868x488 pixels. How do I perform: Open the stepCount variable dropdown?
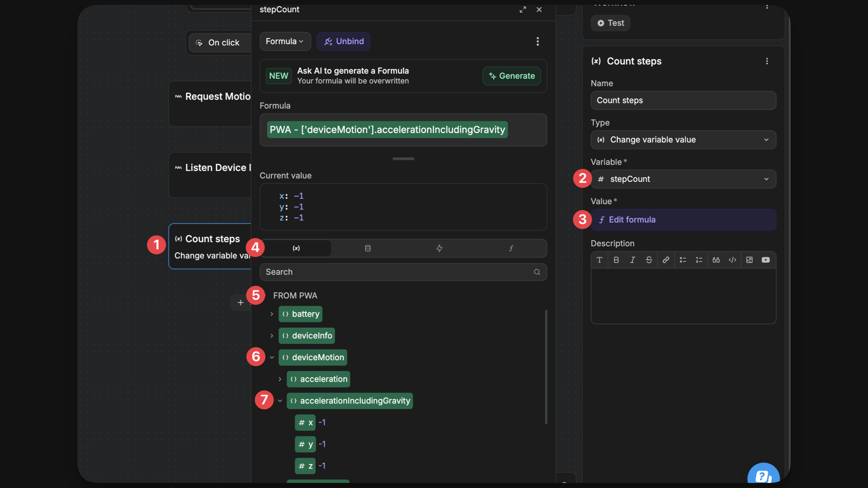pos(683,179)
